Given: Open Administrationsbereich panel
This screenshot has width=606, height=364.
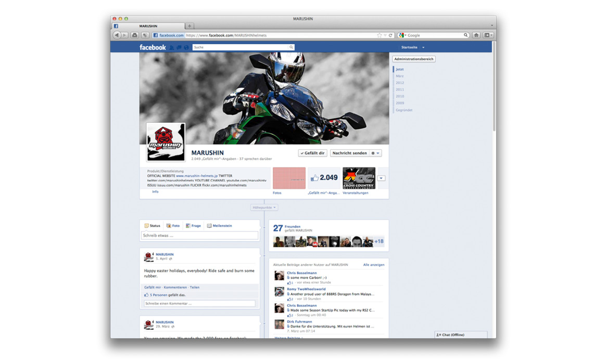Looking at the screenshot, I should (413, 59).
